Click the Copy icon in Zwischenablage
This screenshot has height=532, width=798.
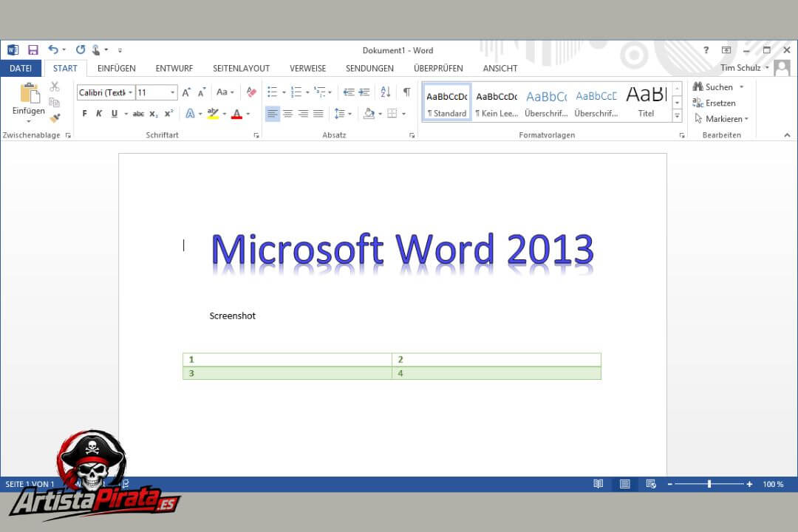point(55,102)
